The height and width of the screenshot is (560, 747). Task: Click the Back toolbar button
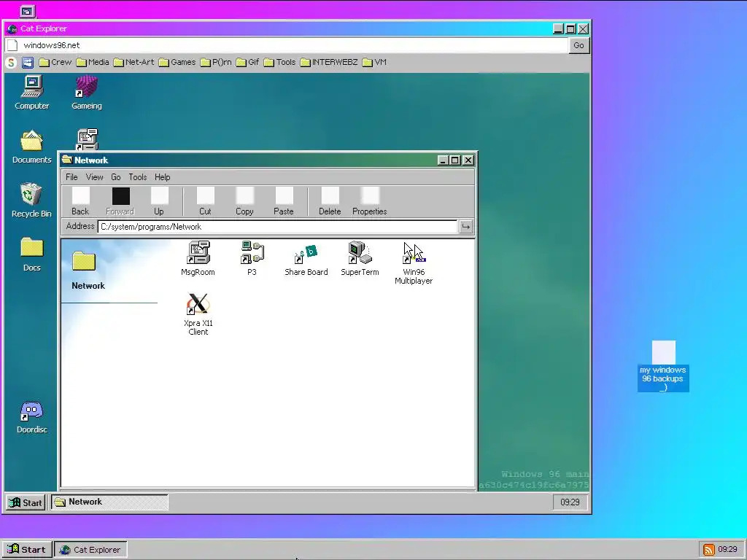pyautogui.click(x=80, y=201)
